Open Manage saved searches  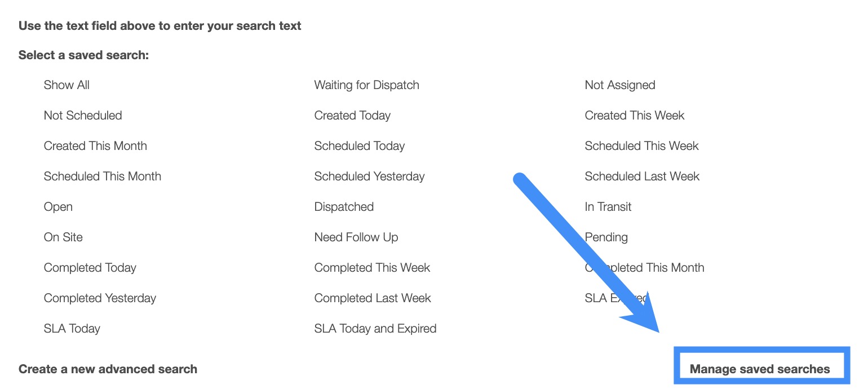click(x=759, y=369)
